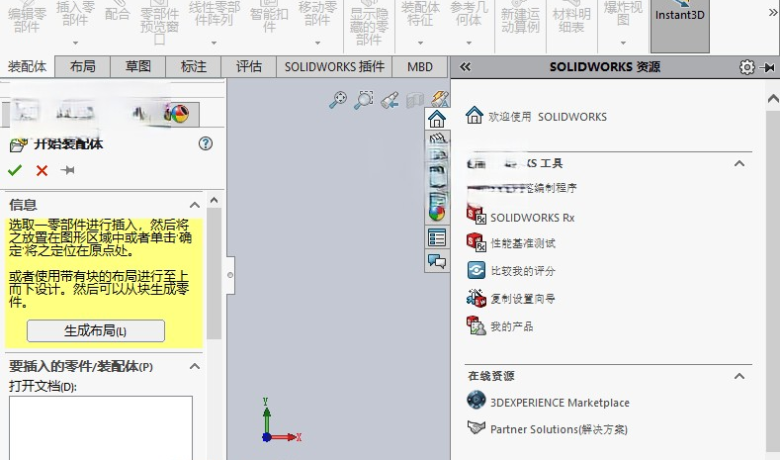Open the 线性零部件阵列 dropdown arrow

214,43
